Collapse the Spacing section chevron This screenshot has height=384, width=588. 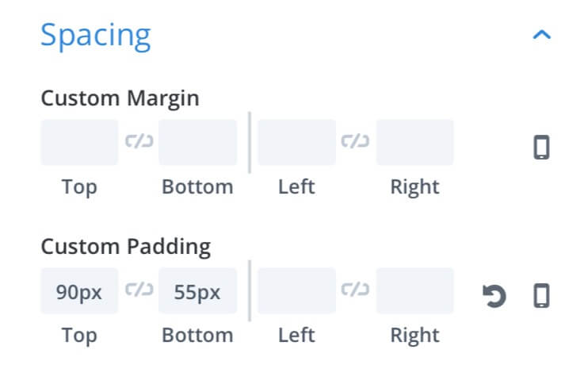(x=542, y=35)
